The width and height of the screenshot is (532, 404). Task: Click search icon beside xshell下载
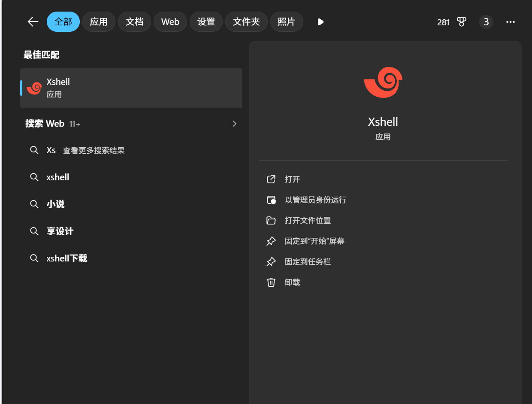(34, 258)
